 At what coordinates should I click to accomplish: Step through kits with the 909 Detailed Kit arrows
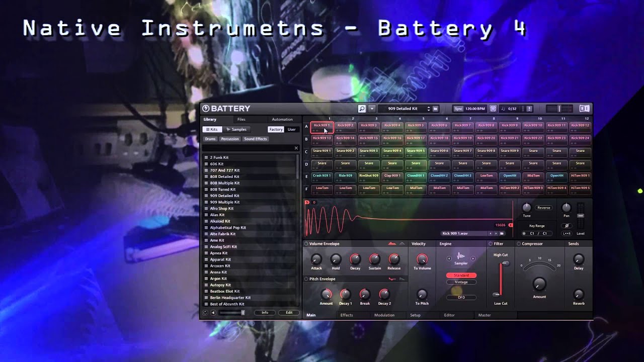tap(429, 109)
